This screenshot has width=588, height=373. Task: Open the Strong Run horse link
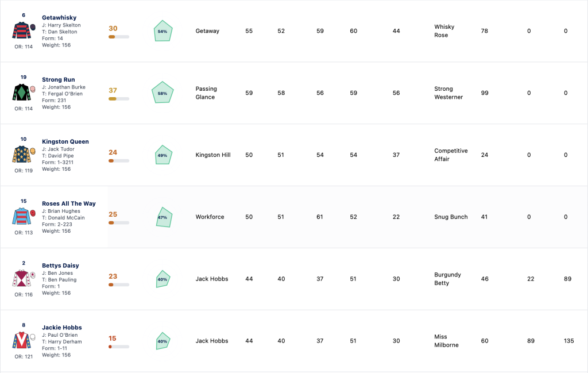click(59, 79)
